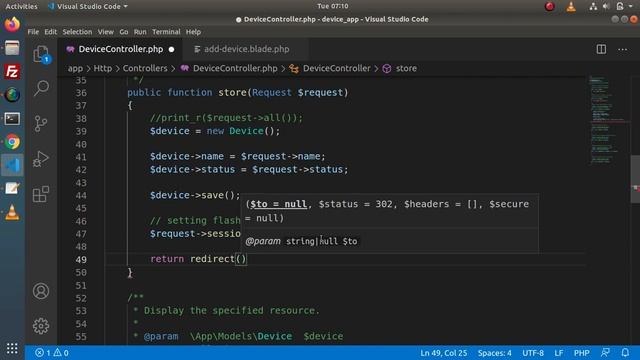Open the text editor from the dock
The width and height of the screenshot is (640, 360).
pos(12,189)
